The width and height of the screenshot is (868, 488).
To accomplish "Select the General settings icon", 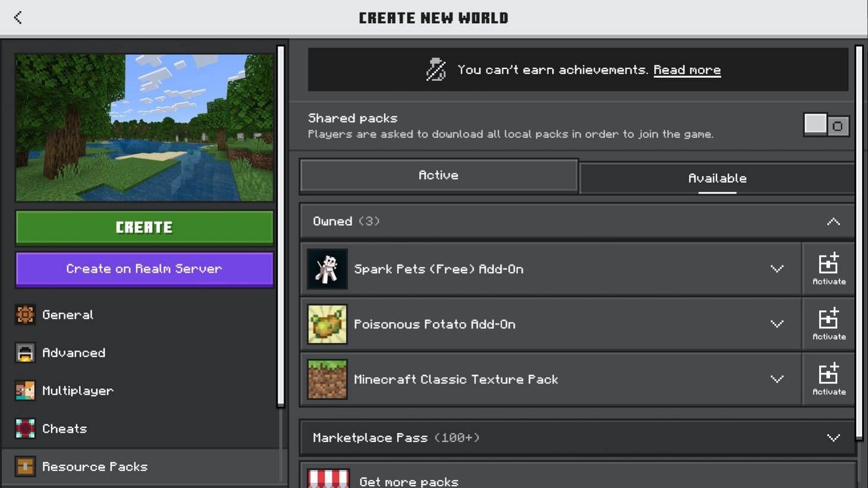I will click(25, 314).
